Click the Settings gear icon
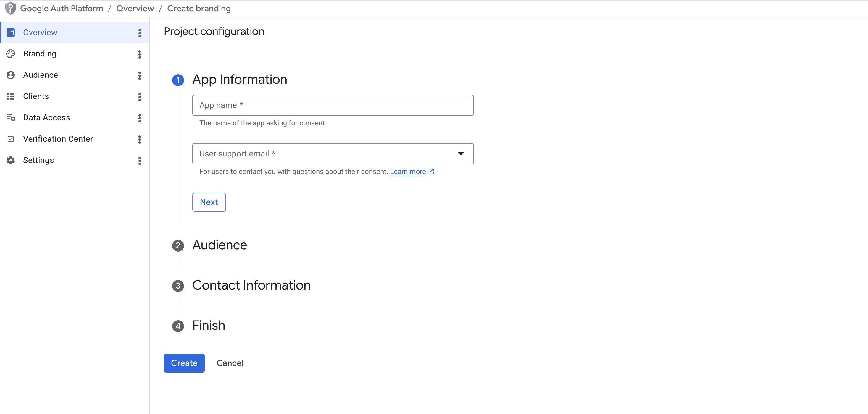 11,160
